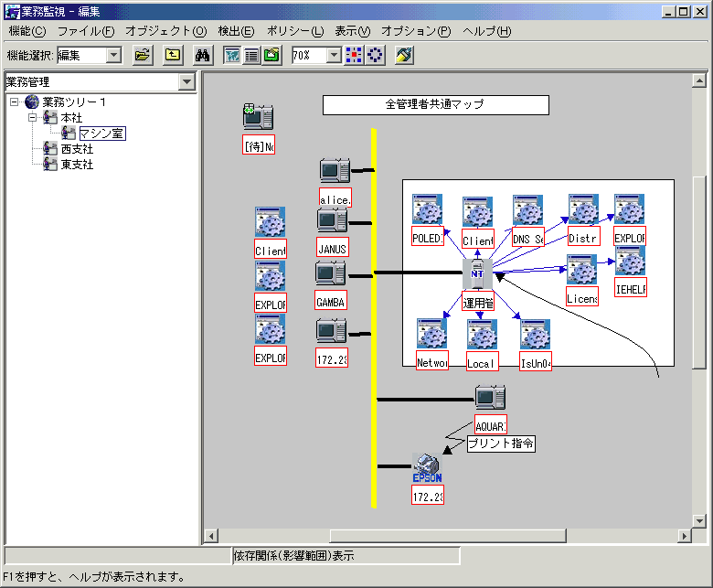Image resolution: width=713 pixels, height=588 pixels.
Task: Switch to map view toolbar icon
Action: [x=232, y=56]
